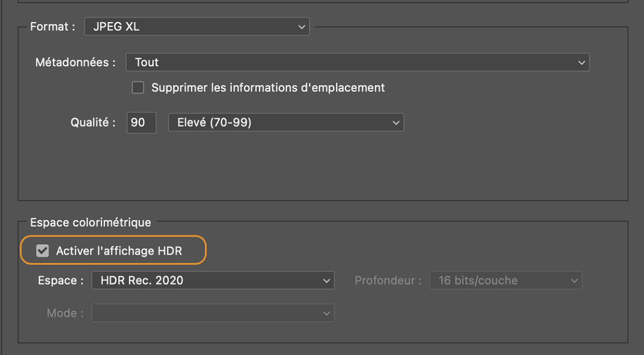Click the chevron arrow of the Mode dropdown
The height and width of the screenshot is (355, 644).
(326, 313)
